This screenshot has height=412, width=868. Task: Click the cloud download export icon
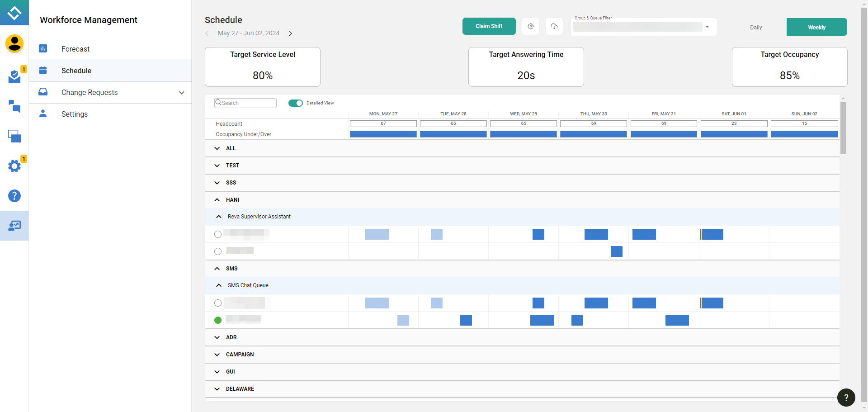[554, 26]
